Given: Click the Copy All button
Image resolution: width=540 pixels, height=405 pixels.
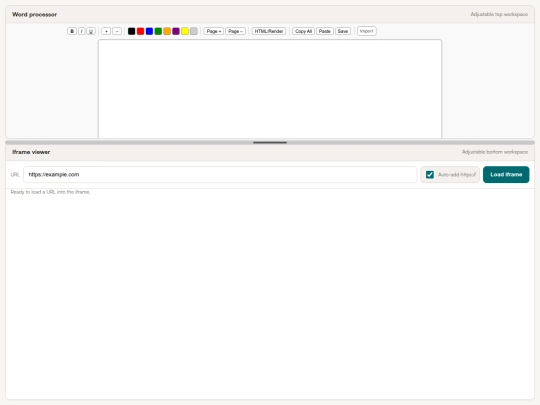Looking at the screenshot, I should click(x=303, y=31).
